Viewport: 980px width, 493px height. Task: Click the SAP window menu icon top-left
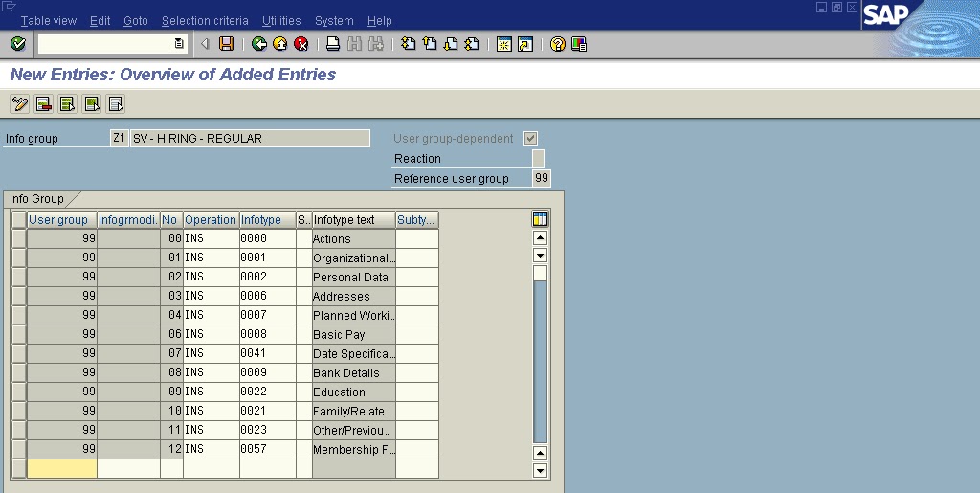[x=8, y=7]
